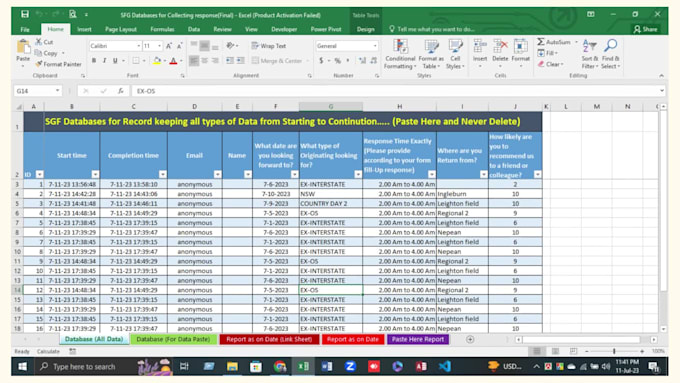Screen dimensions: 680x383
Task: Switch to Page Layout view in status bar
Action: click(555, 351)
